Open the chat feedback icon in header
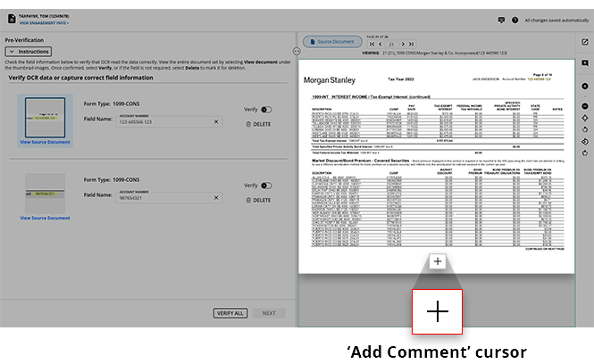Viewport: 594px width, 364px height. [x=500, y=19]
